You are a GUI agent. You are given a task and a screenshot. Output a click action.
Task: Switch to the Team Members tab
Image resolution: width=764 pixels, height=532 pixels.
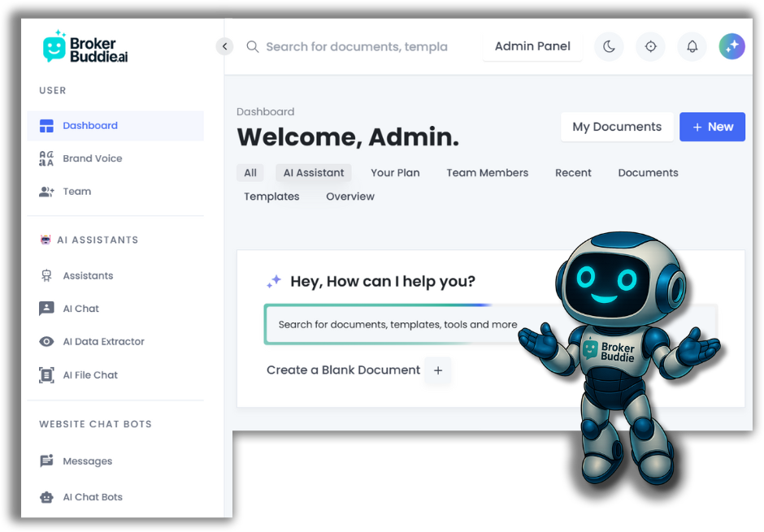tap(487, 173)
